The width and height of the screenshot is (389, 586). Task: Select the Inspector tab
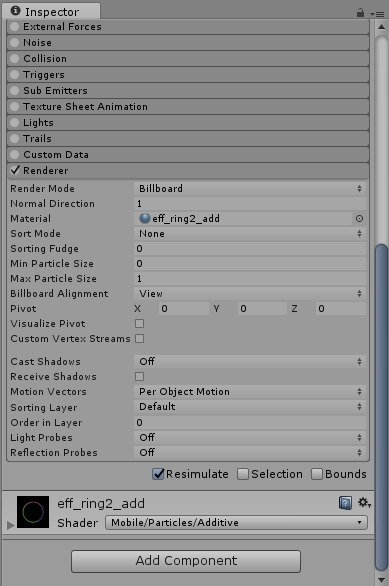[x=51, y=11]
